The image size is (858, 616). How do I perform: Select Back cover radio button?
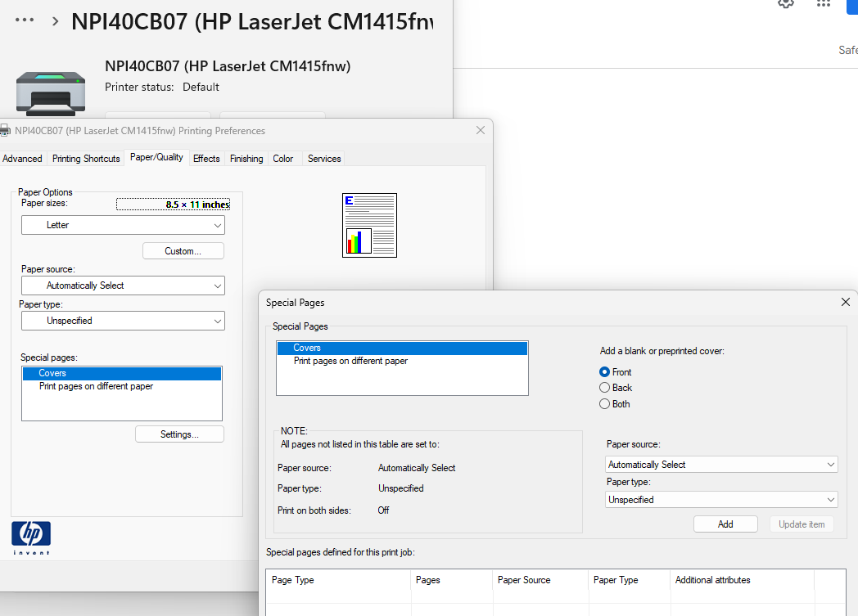point(605,388)
